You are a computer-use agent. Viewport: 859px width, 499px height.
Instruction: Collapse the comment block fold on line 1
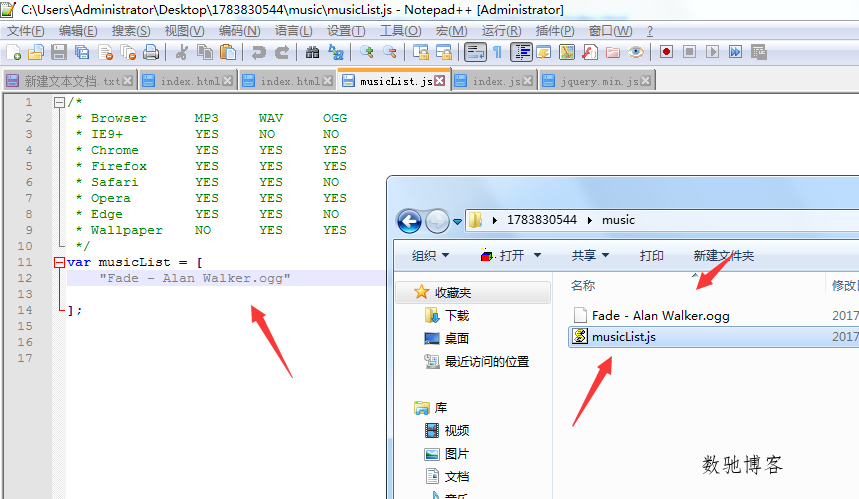[59, 102]
